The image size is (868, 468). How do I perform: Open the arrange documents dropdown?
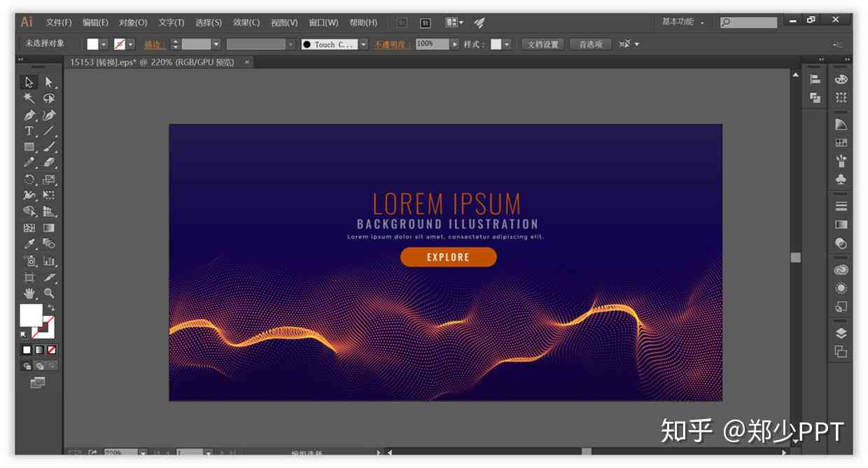tap(454, 22)
